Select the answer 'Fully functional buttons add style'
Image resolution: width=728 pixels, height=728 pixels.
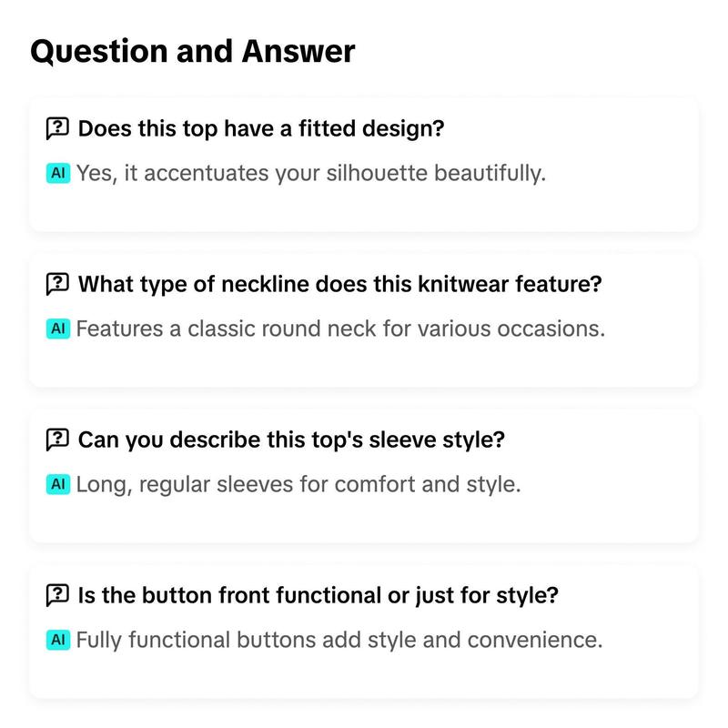pyautogui.click(x=339, y=641)
